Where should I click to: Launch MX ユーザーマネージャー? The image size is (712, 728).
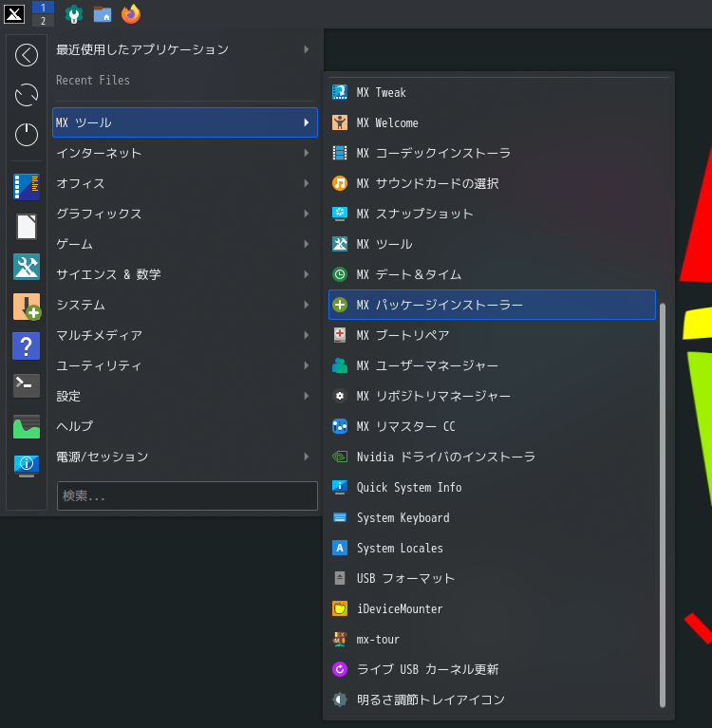[x=492, y=365]
